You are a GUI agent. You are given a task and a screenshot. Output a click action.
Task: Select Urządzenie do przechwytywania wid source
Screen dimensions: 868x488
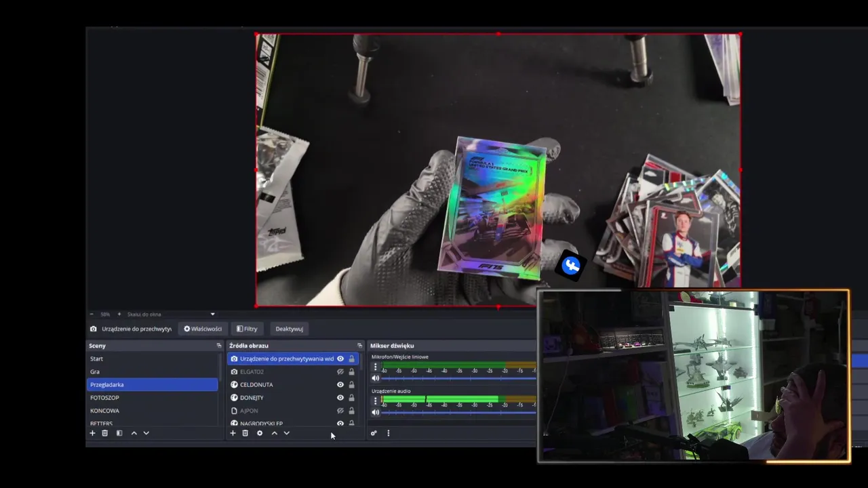(286, 359)
